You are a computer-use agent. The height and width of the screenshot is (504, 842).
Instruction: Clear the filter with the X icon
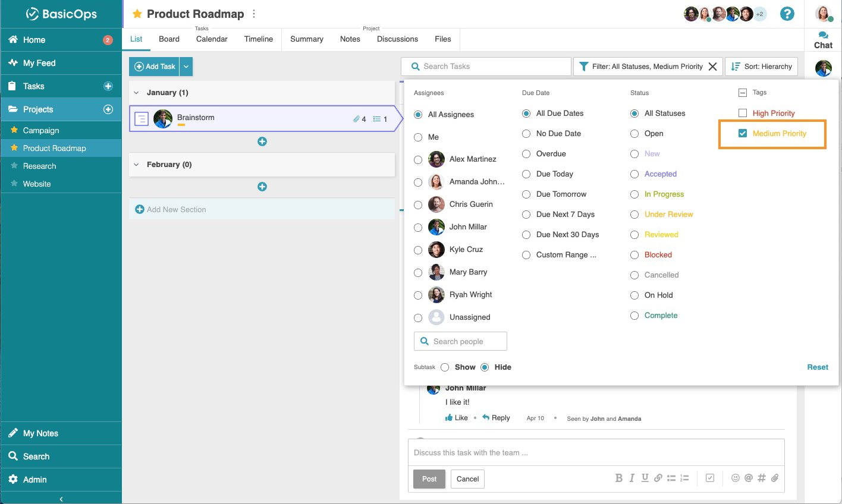(712, 67)
